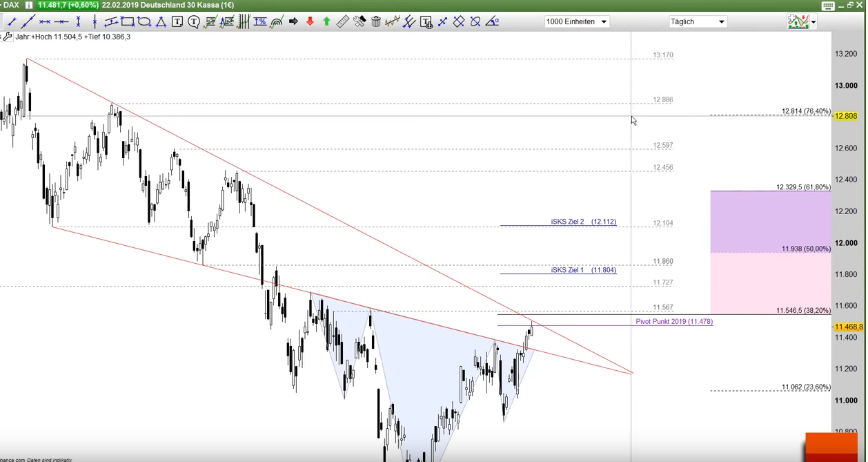Select the ellipse drawing tool
Viewport: 868px width, 462px height.
(144, 21)
